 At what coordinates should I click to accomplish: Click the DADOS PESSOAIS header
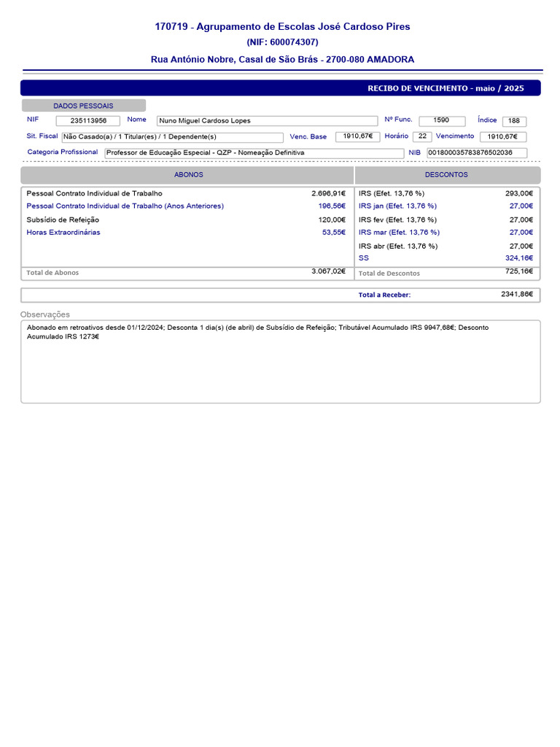click(x=84, y=106)
